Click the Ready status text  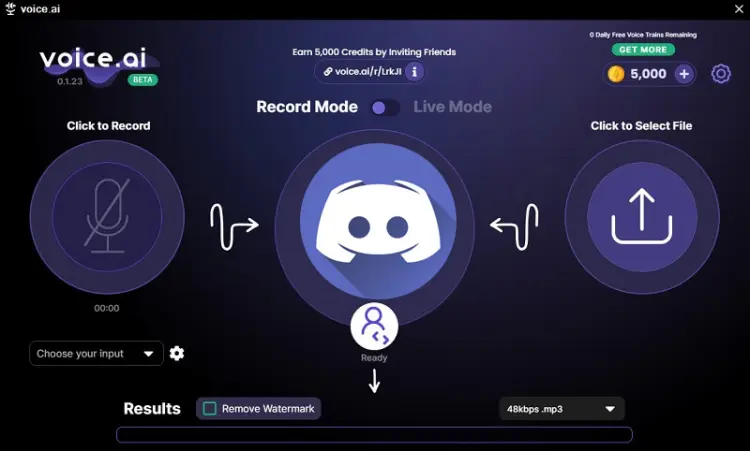click(374, 358)
